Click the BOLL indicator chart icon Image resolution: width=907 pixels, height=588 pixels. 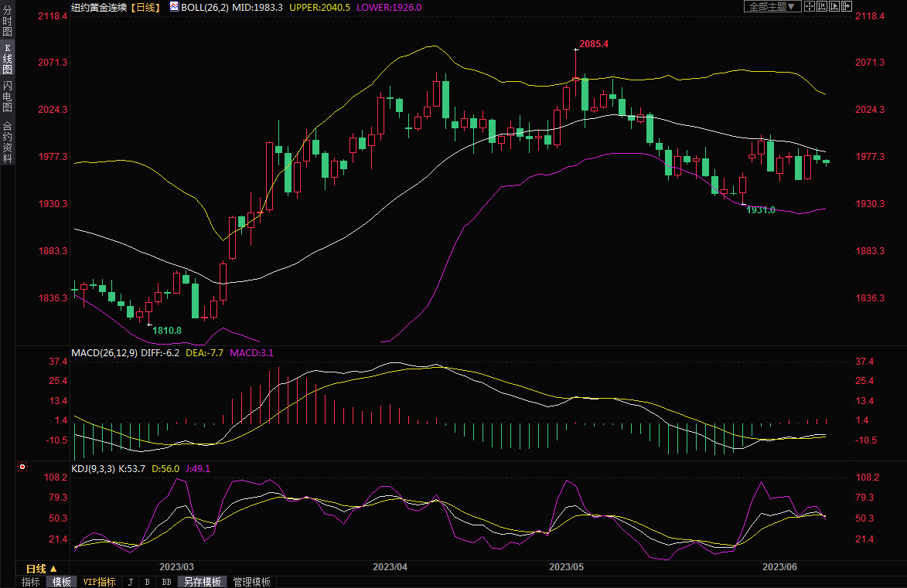coord(175,6)
